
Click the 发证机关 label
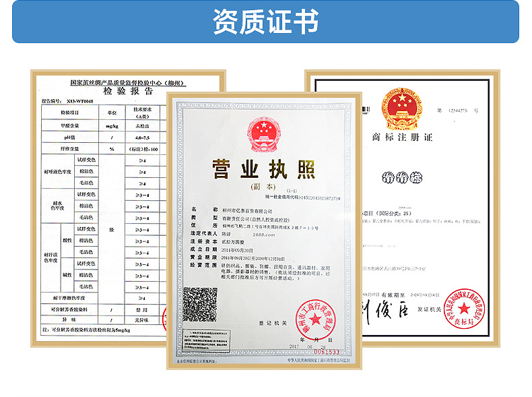pyautogui.click(x=429, y=309)
